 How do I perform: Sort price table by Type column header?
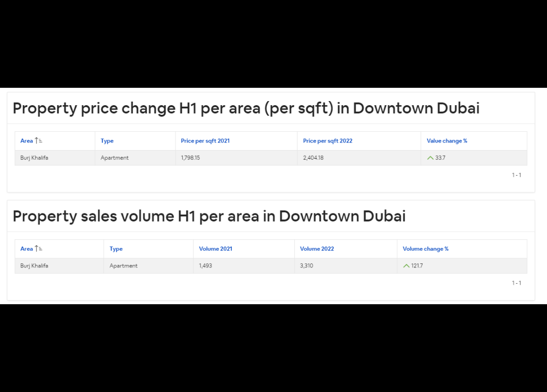point(107,141)
